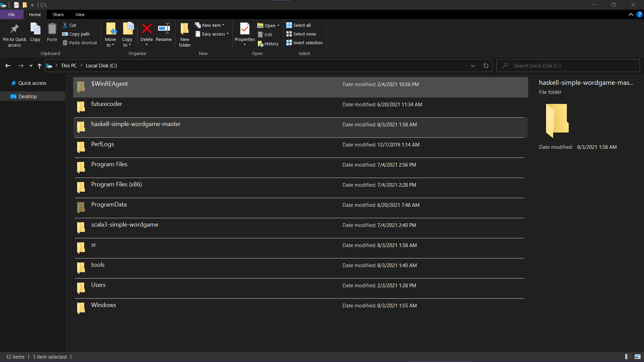
Task: Switch to large icons view in status bar
Action: click(x=638, y=357)
